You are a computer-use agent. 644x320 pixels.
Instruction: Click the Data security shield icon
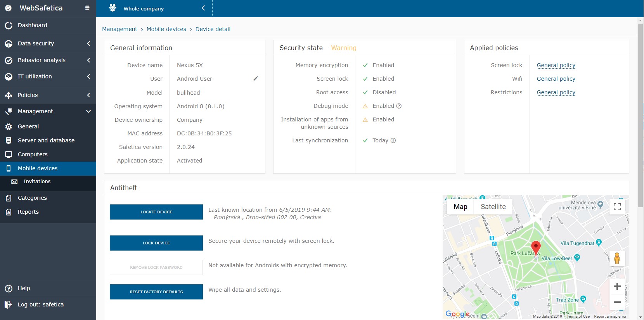point(9,44)
